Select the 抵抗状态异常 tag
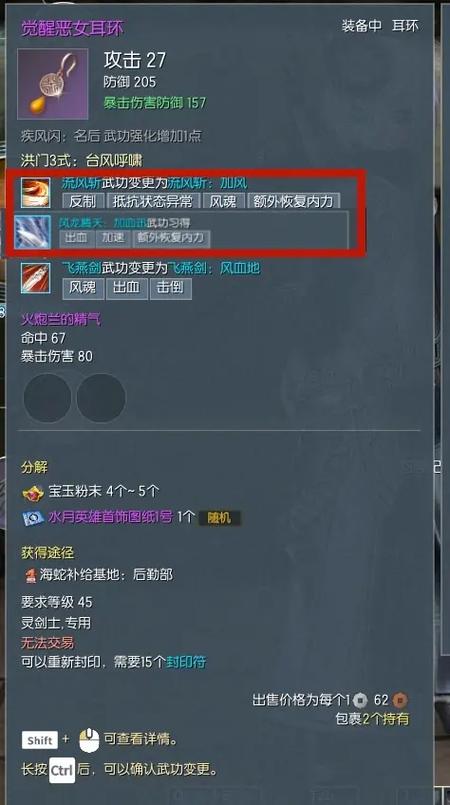 click(x=152, y=201)
